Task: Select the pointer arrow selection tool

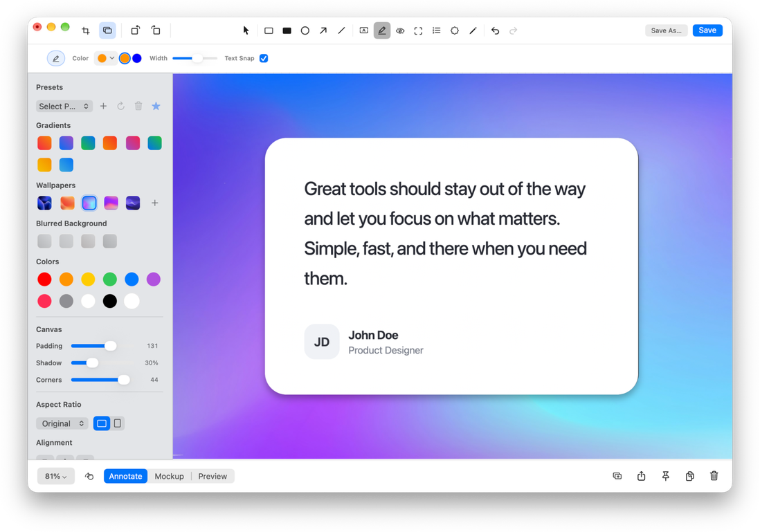Action: pyautogui.click(x=246, y=30)
